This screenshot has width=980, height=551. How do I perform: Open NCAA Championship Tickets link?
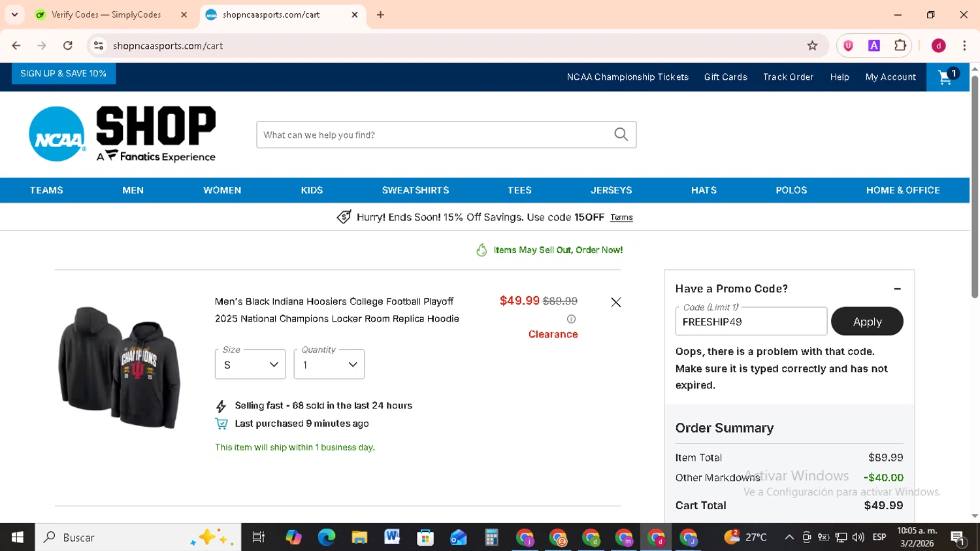(x=627, y=77)
